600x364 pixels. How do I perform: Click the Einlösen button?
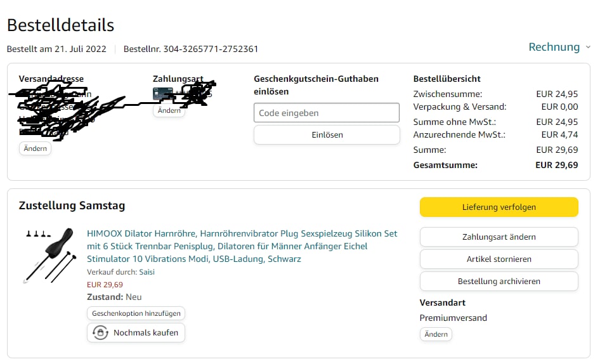coord(327,134)
